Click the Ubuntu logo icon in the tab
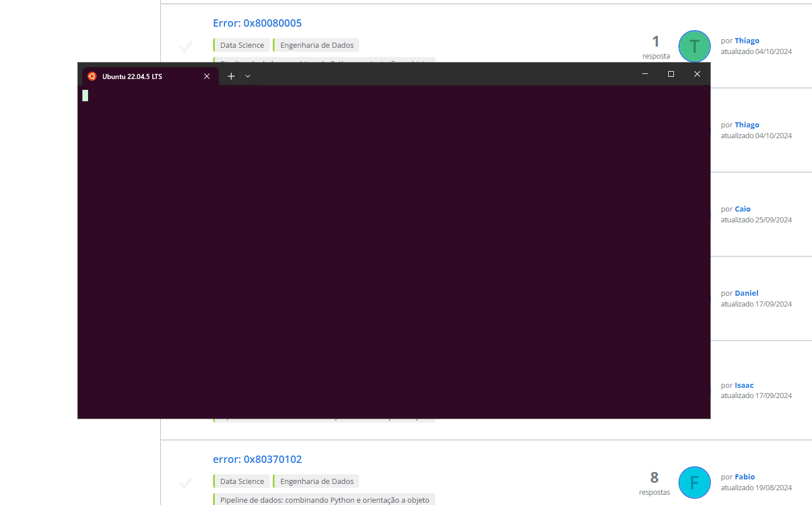The image size is (812, 505). tap(92, 76)
